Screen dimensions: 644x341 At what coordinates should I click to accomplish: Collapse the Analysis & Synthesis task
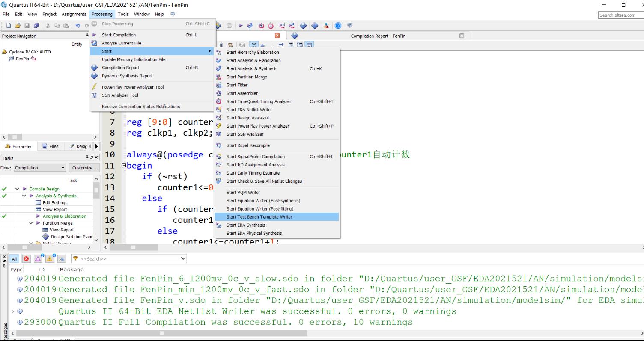(24, 196)
